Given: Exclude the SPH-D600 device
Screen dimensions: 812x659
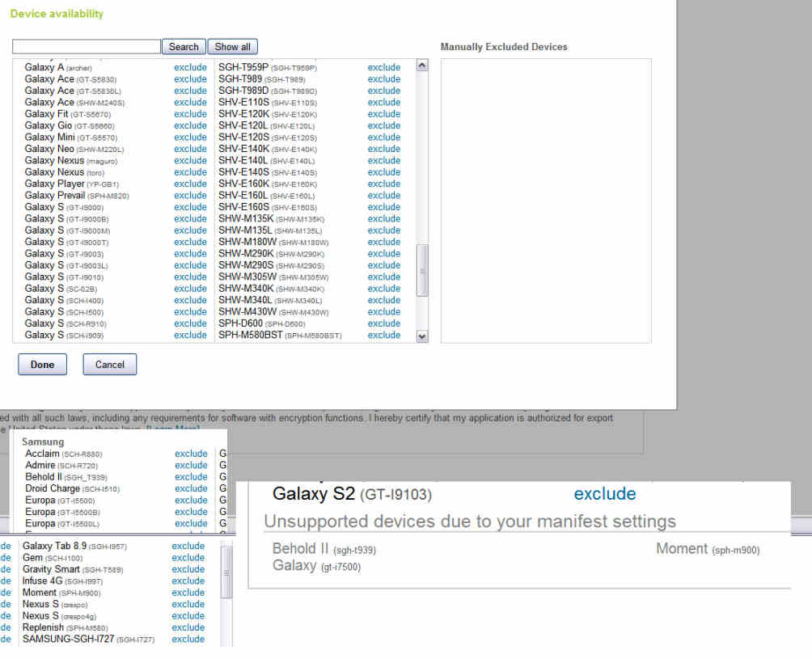Looking at the screenshot, I should (384, 323).
